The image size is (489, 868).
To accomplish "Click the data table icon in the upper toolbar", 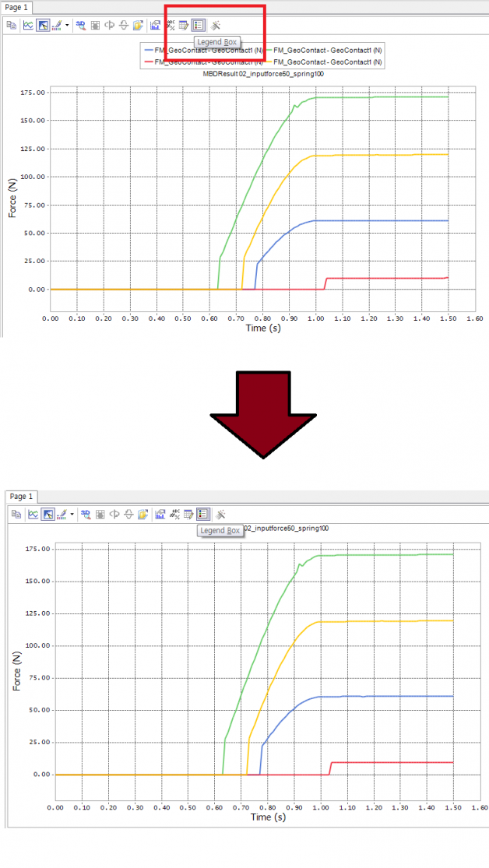I will [184, 25].
